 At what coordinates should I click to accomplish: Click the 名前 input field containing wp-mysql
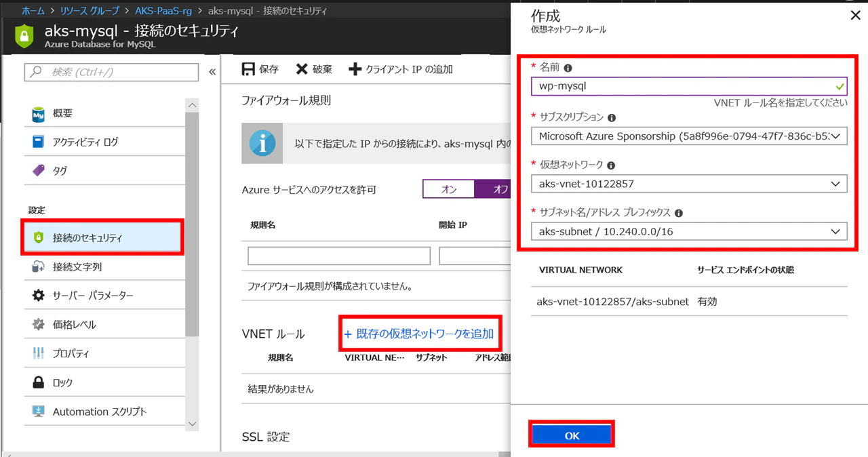(689, 86)
